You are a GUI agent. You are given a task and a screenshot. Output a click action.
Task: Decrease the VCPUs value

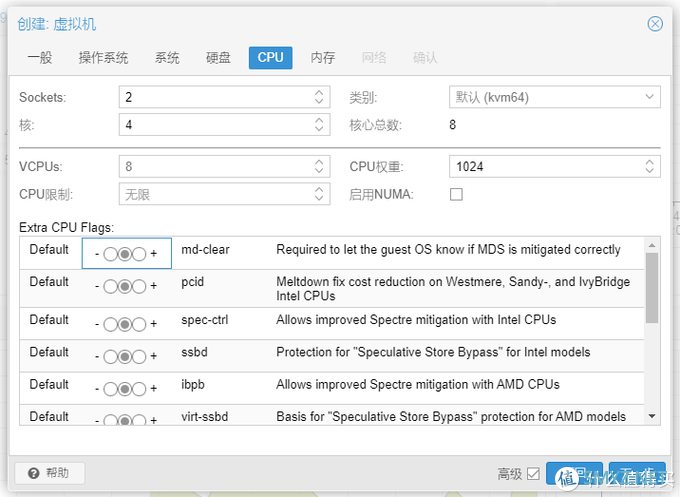tap(319, 171)
